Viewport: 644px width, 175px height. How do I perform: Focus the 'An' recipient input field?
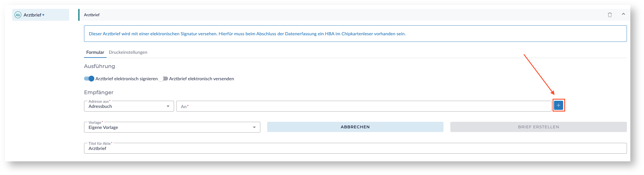(x=364, y=106)
